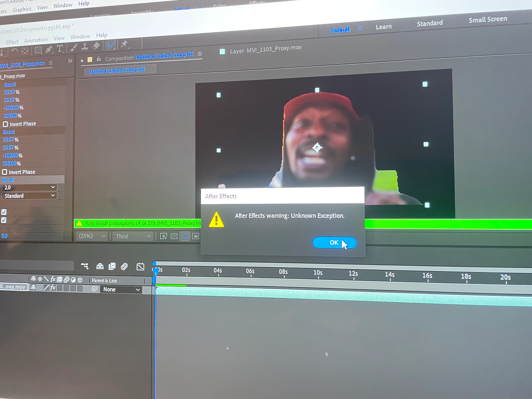
Task: Toggle the transparency grid button
Action: pos(174,236)
